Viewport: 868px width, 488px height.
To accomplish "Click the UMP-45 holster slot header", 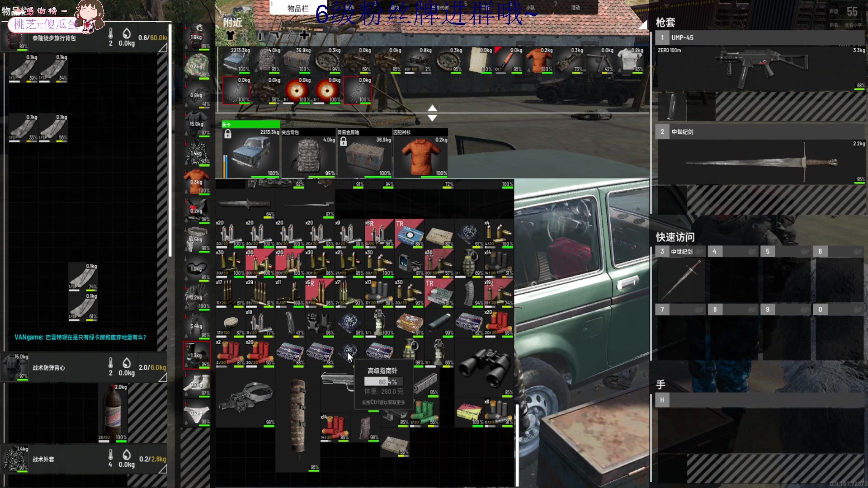I will coord(760,38).
